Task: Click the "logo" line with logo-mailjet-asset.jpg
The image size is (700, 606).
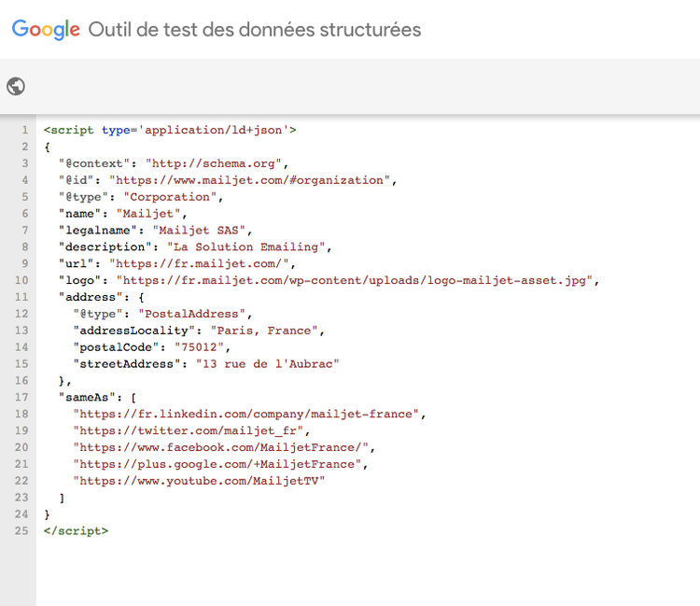Action: [x=329, y=280]
